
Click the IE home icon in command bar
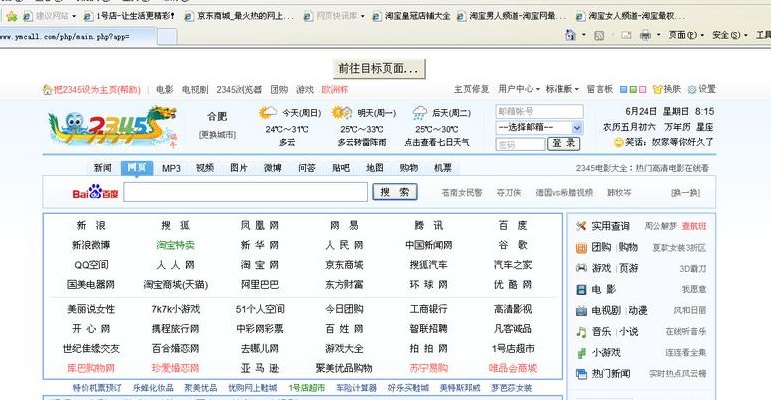click(x=570, y=35)
